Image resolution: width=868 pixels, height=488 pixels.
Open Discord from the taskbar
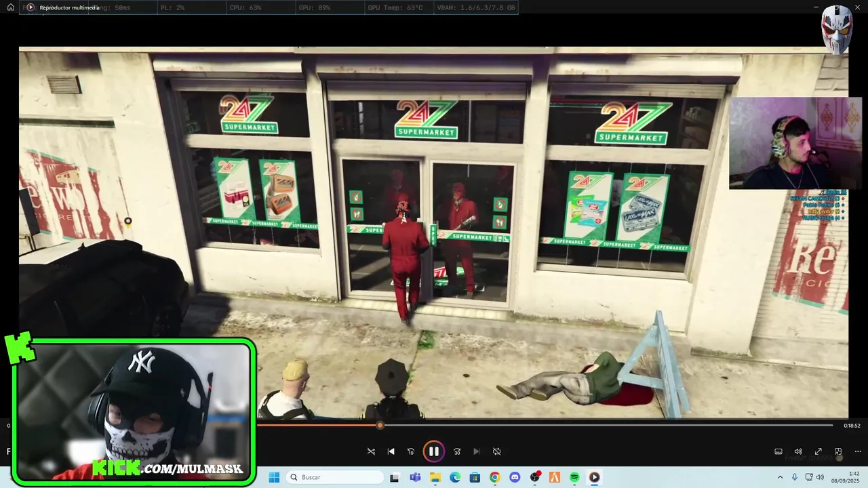(515, 477)
